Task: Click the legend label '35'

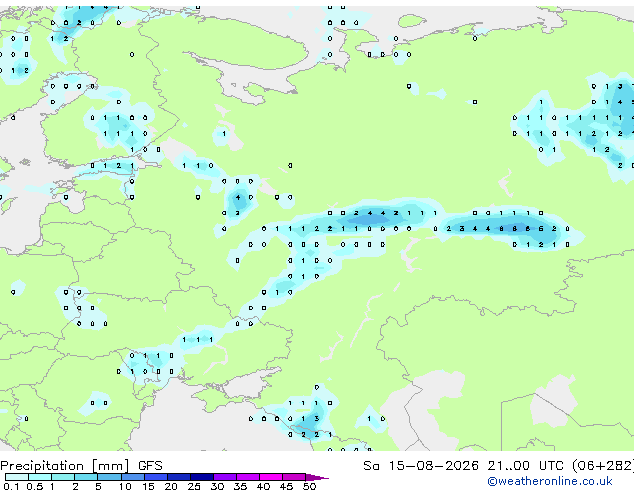Action: 240,486
